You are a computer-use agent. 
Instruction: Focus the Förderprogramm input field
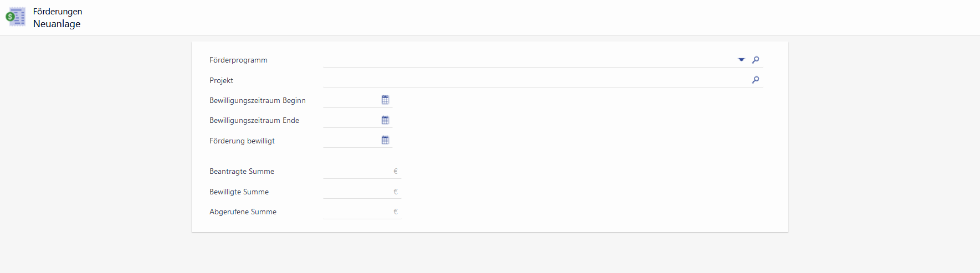(x=526, y=60)
